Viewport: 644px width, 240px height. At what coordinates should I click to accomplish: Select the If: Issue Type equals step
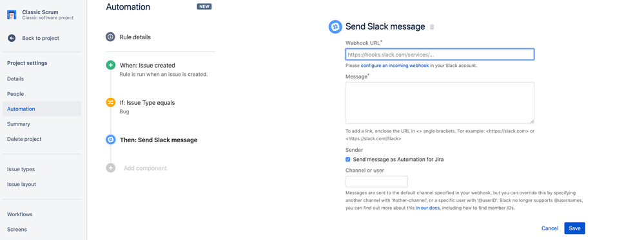click(x=147, y=102)
